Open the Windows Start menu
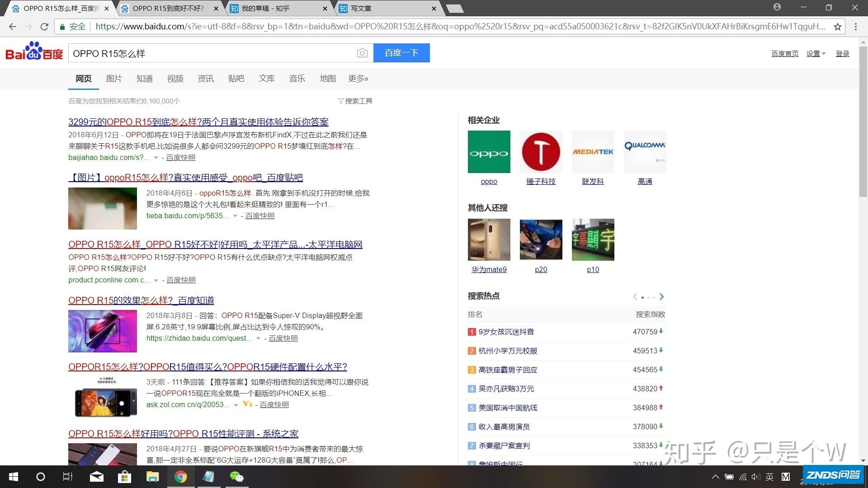This screenshot has height=488, width=868. point(14,477)
